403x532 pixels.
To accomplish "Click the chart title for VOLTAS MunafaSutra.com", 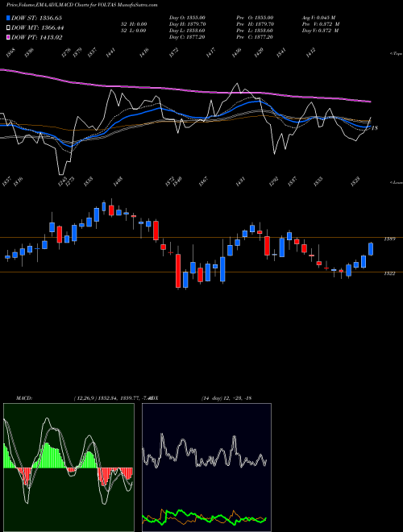I will 81,5.
